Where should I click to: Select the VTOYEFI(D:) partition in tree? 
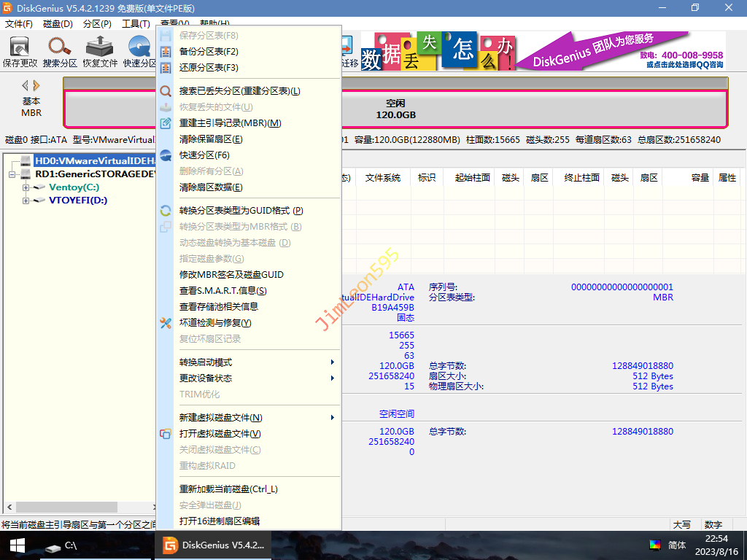click(x=77, y=200)
